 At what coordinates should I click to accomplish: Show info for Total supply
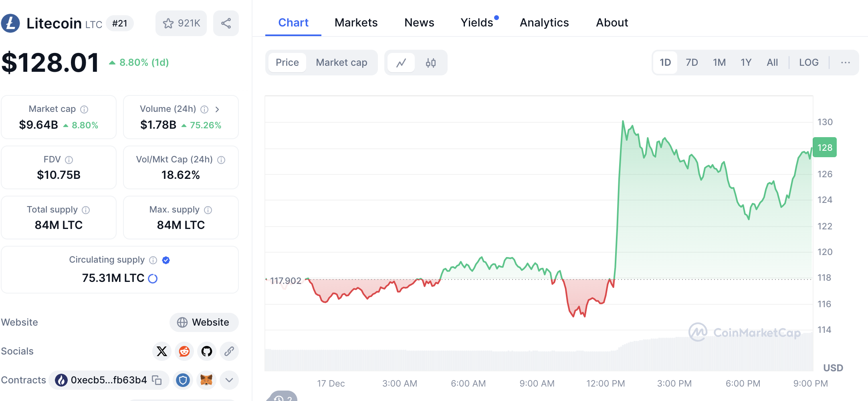[86, 210]
